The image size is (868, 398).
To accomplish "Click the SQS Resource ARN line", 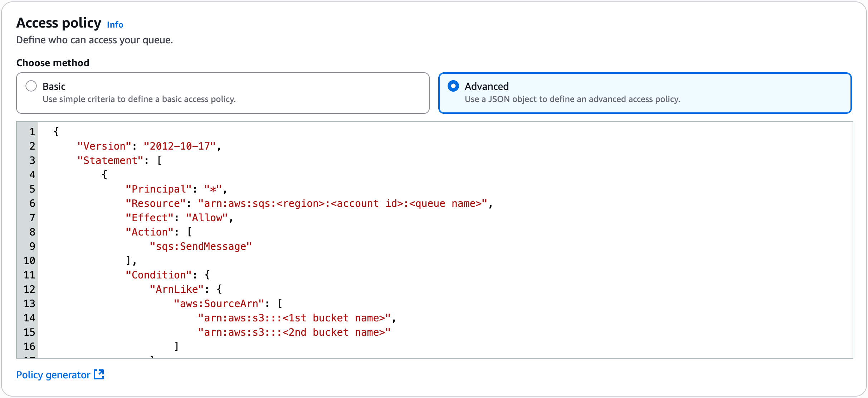I will [x=343, y=203].
